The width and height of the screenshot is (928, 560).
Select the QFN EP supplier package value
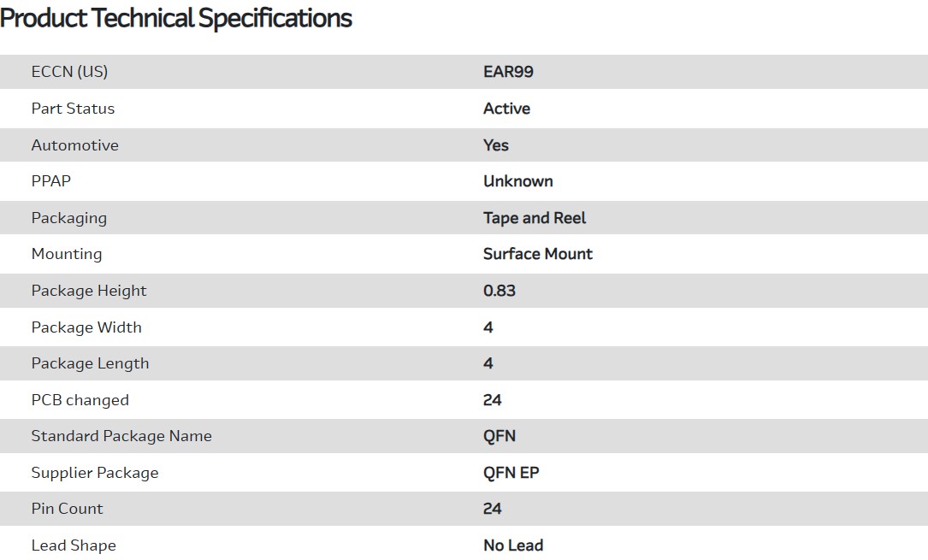(511, 473)
